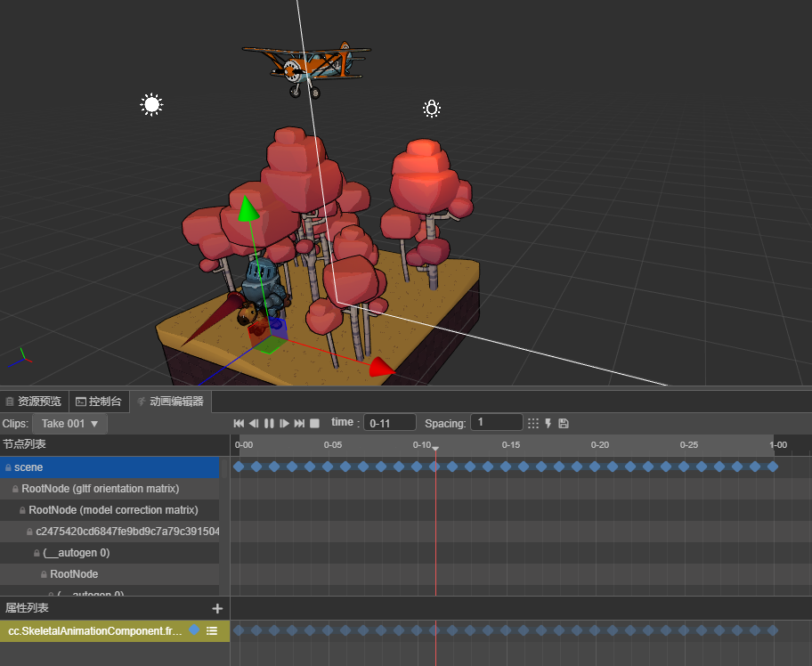The width and height of the screenshot is (812, 666).
Task: Click the lightning event icon in toolbar
Action: [548, 423]
